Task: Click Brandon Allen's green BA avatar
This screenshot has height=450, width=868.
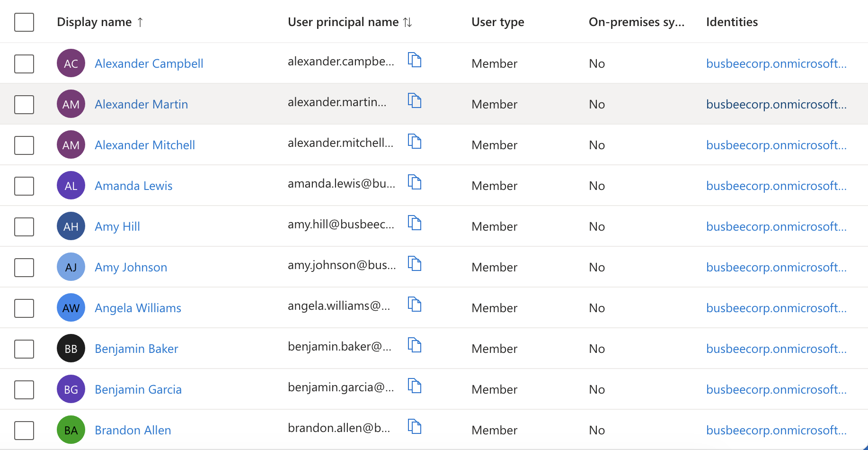Action: [71, 430]
